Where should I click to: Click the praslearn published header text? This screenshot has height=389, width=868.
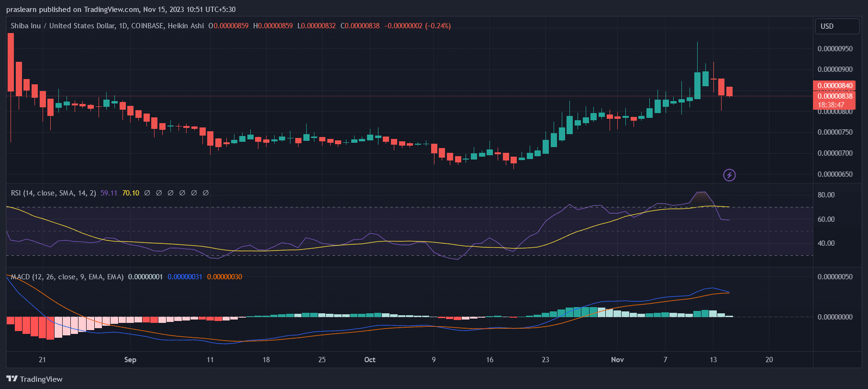(121, 10)
